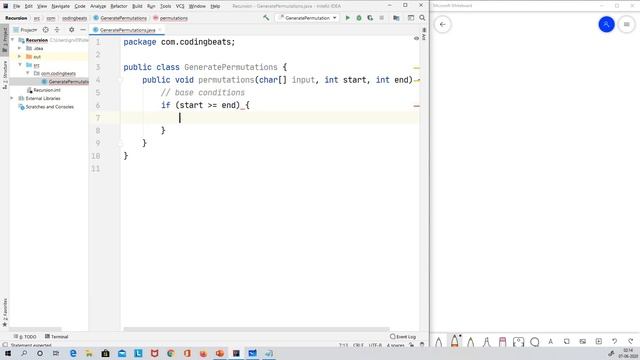Open the File menu
This screenshot has height=360, width=640.
pos(16,6)
